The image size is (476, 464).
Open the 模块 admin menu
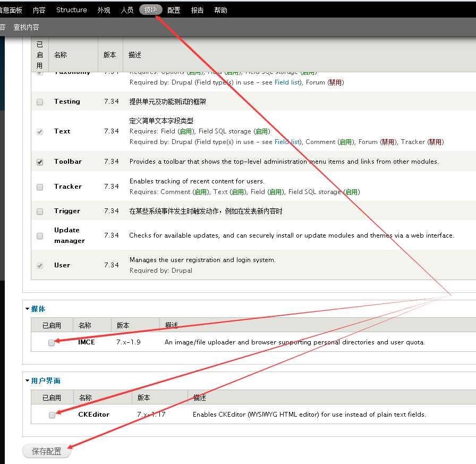tap(151, 10)
